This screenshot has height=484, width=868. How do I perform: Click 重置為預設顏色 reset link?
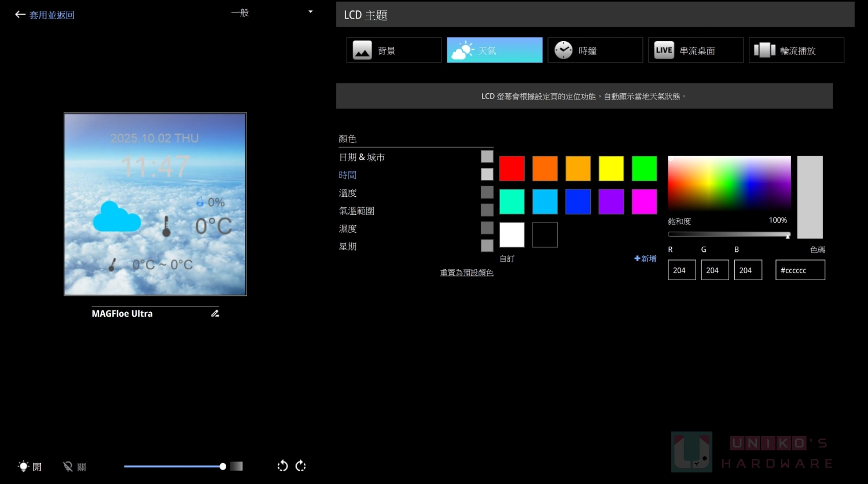pyautogui.click(x=466, y=273)
